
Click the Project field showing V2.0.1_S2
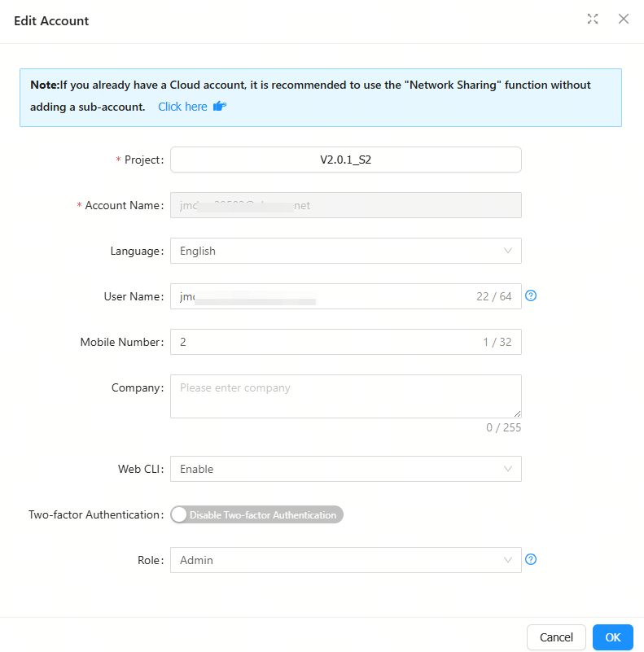[x=345, y=160]
